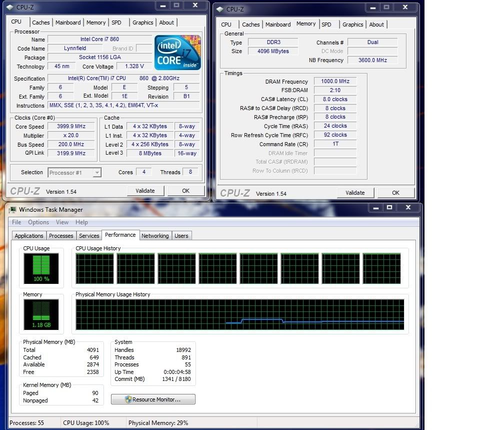Click the Physical Memory Usage History graph
This screenshot has height=430, width=504.
[x=240, y=314]
